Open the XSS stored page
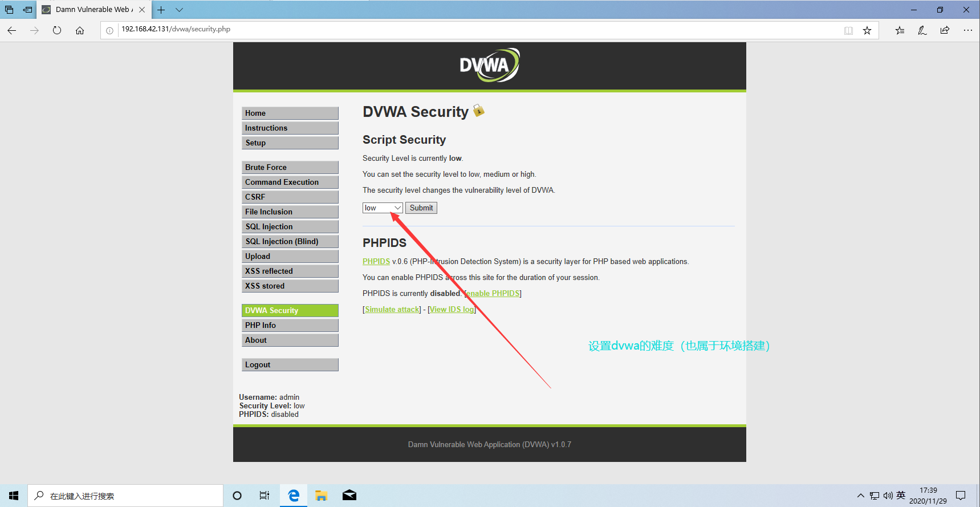 coord(290,286)
